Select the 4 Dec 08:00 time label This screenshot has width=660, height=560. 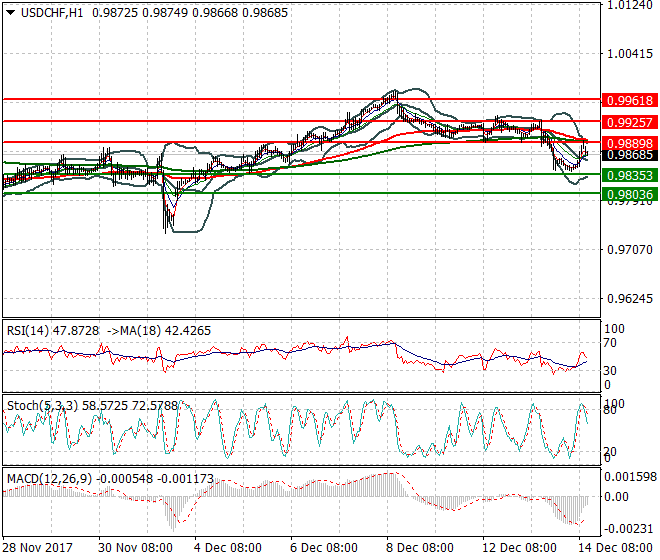pyautogui.click(x=227, y=548)
